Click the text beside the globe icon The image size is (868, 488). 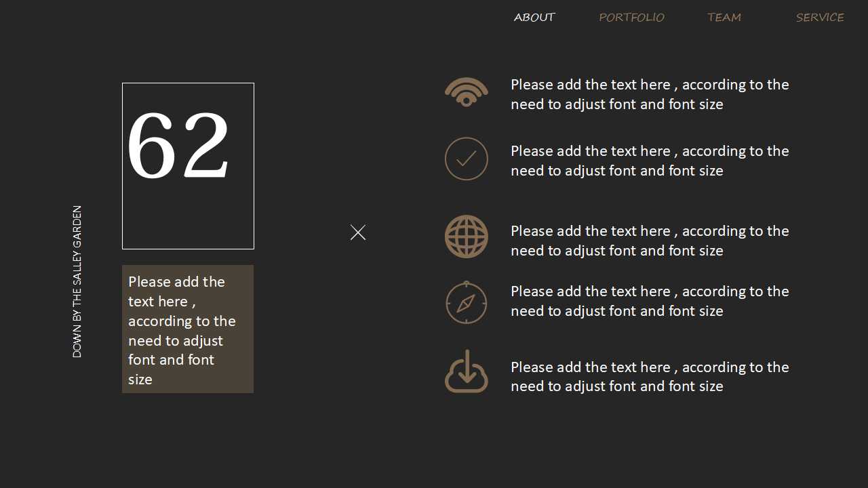tap(650, 241)
